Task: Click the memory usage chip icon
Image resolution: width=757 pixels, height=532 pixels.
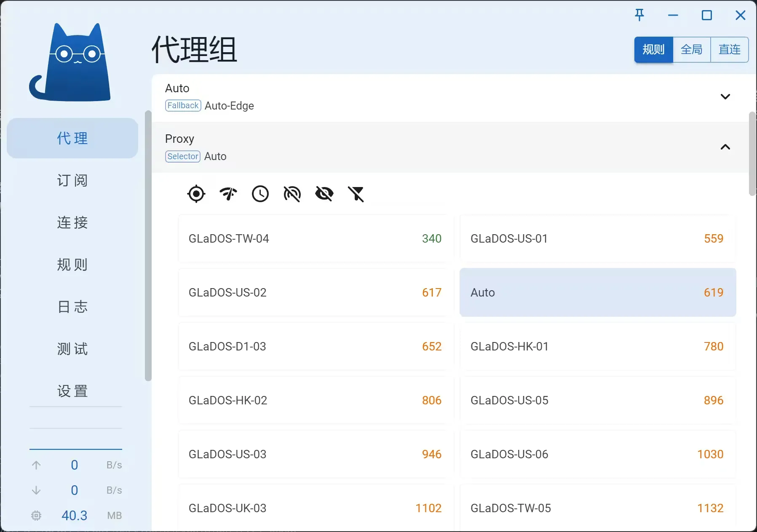Action: click(x=36, y=516)
